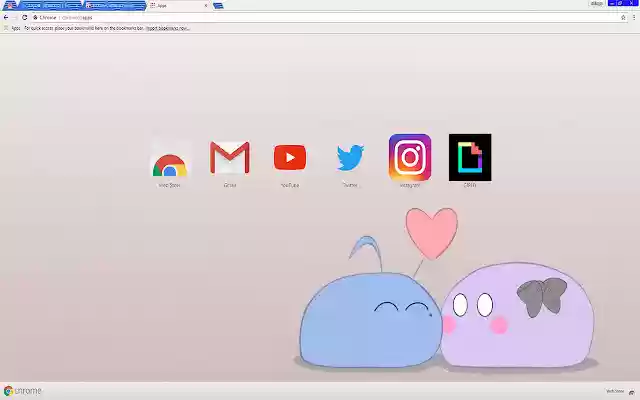
Task: Switch to the third browser tab
Action: [x=115, y=6]
